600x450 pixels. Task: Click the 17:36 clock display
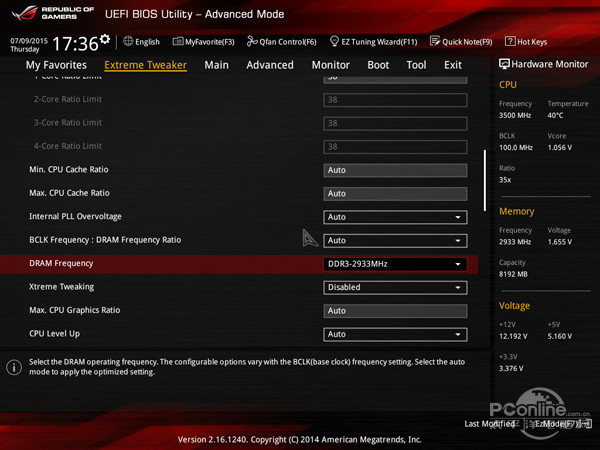coord(75,44)
